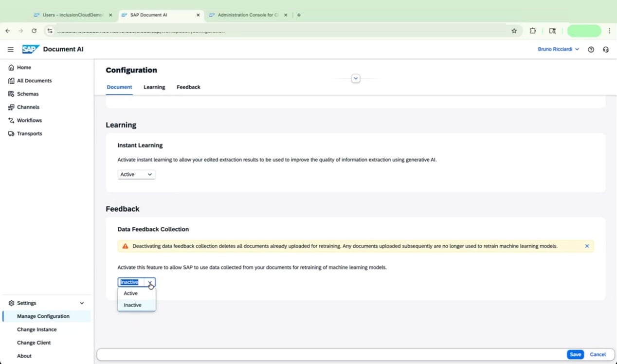Screen dimensions: 617x364
Task: Click the headset support icon
Action: pos(605,49)
